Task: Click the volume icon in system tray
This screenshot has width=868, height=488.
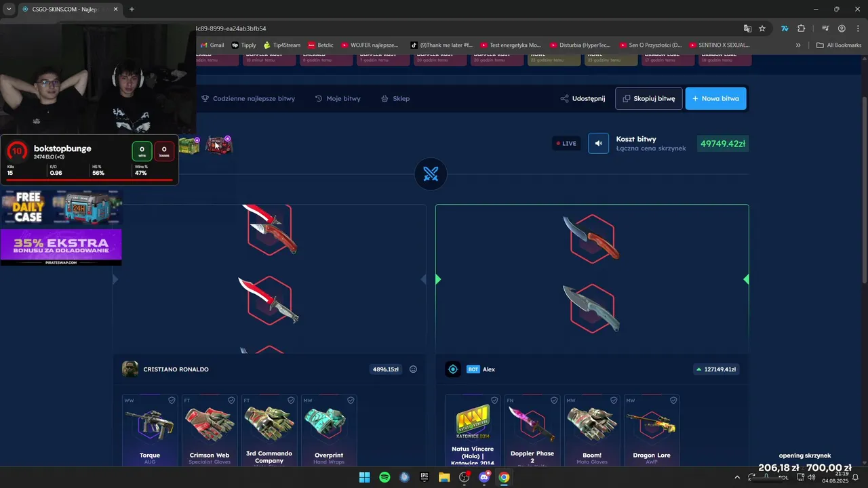Action: tap(812, 477)
